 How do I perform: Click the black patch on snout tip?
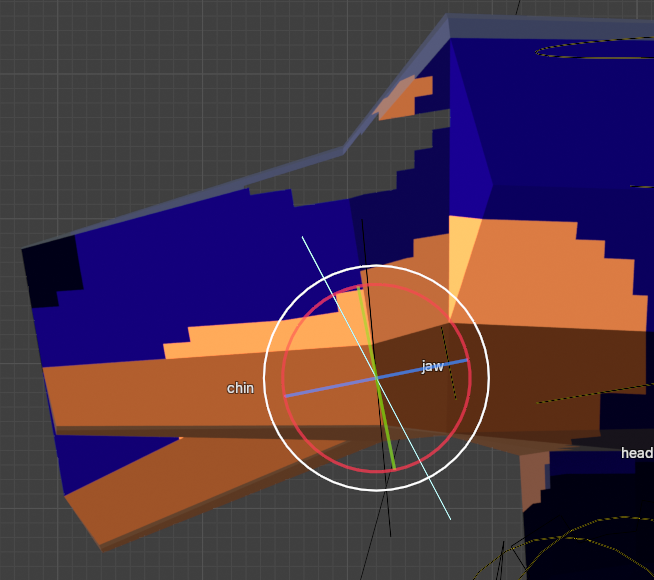click(x=55, y=270)
